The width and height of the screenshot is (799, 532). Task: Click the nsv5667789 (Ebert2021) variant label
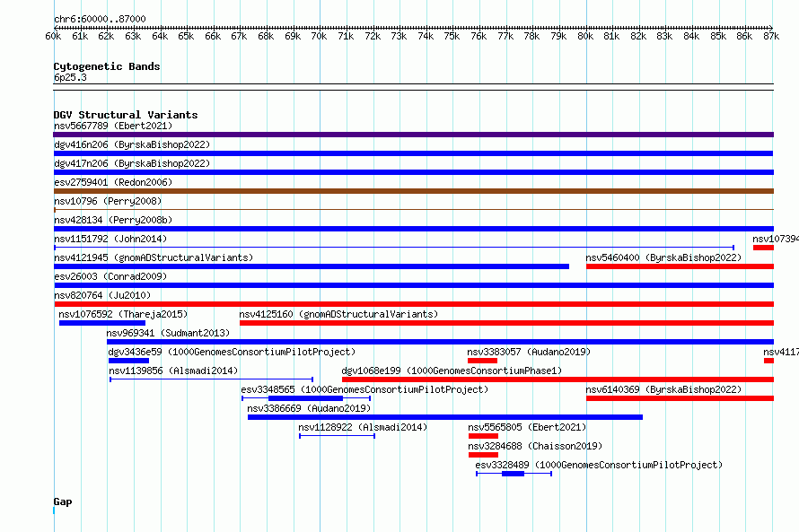tap(113, 126)
